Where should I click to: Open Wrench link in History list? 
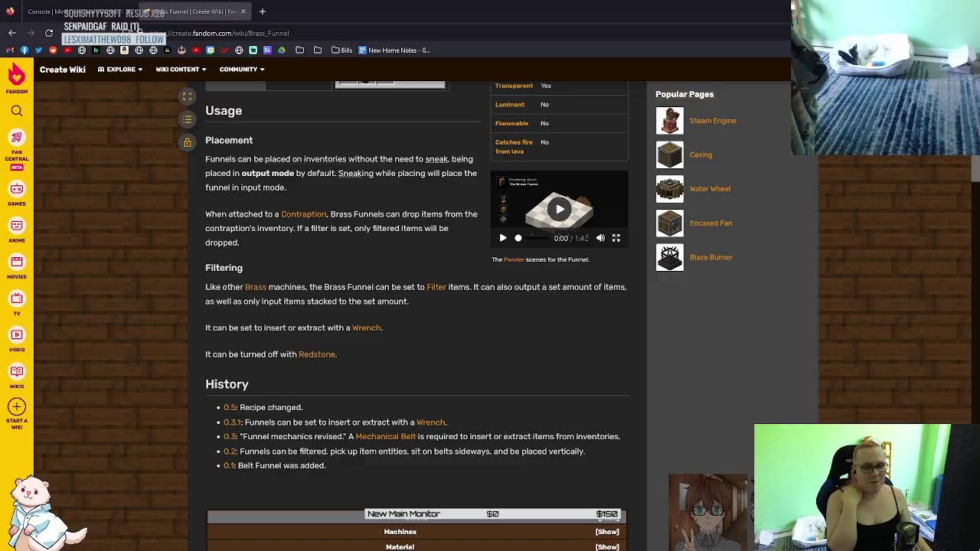430,422
